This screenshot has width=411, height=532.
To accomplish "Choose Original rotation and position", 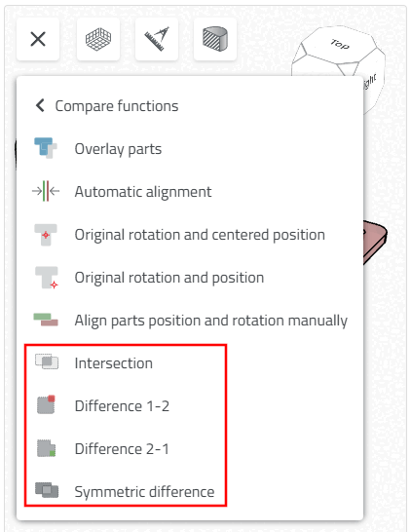I will coord(169,278).
